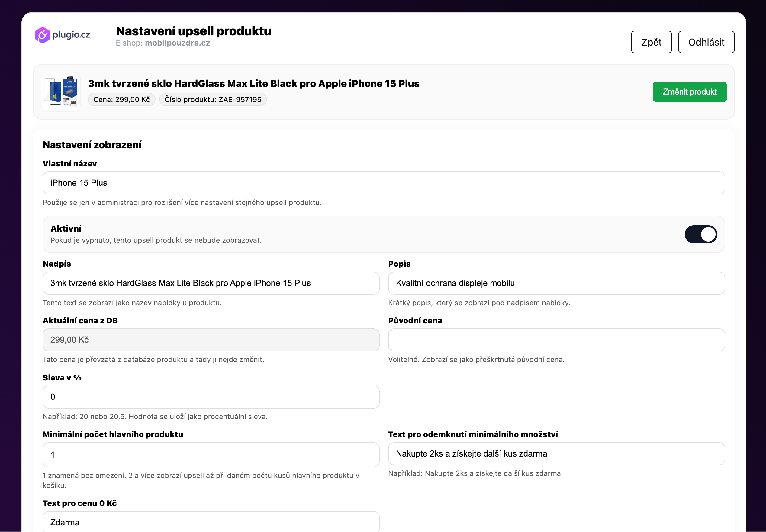Click into the Nadpis text field

coord(211,283)
